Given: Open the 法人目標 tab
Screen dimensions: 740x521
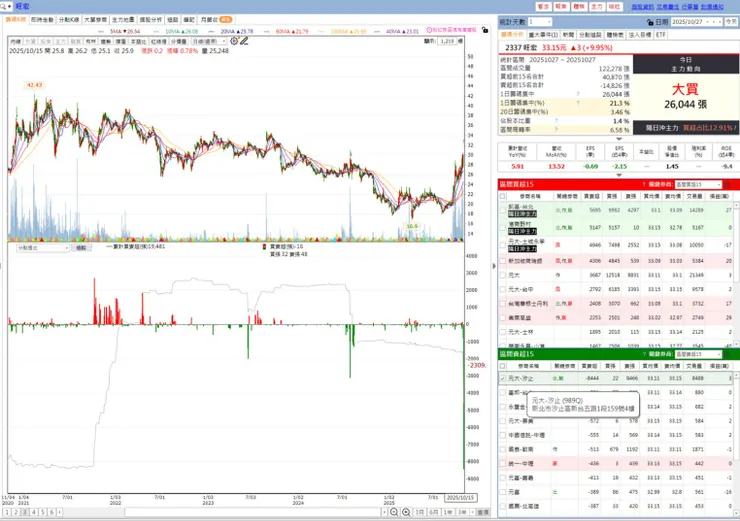Looking at the screenshot, I should point(639,35).
